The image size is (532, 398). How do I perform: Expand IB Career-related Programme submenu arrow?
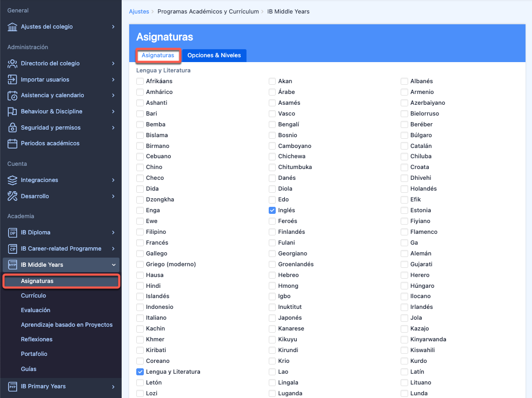tap(113, 249)
